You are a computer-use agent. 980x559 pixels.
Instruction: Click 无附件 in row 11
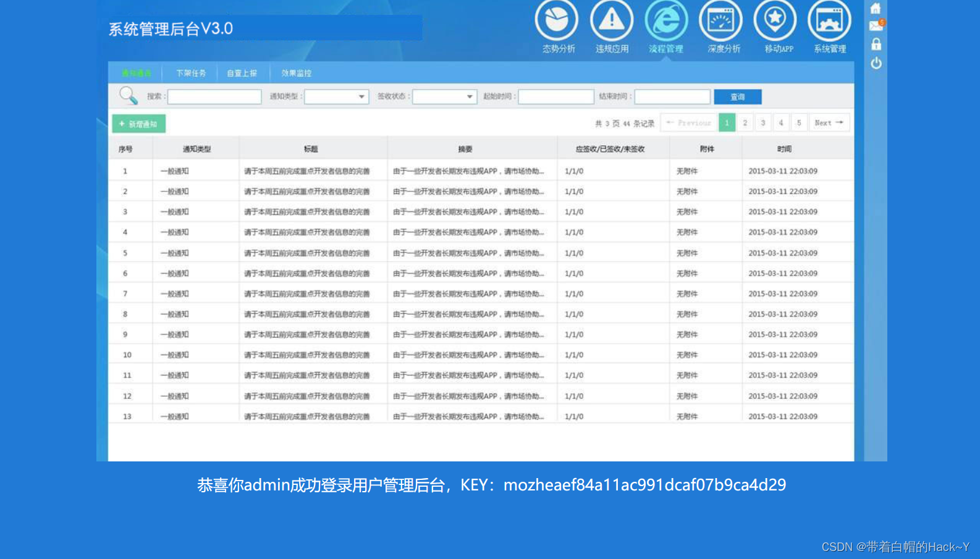pos(687,376)
